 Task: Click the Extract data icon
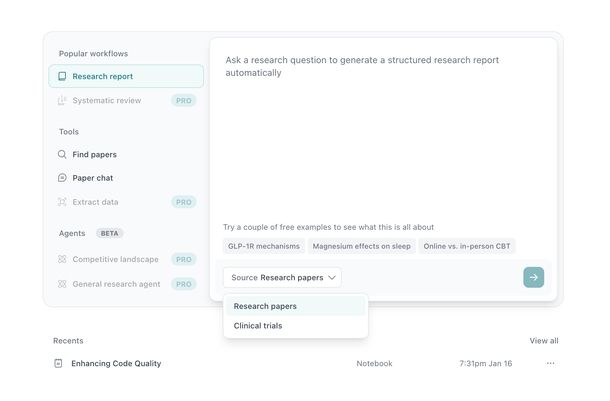click(62, 202)
